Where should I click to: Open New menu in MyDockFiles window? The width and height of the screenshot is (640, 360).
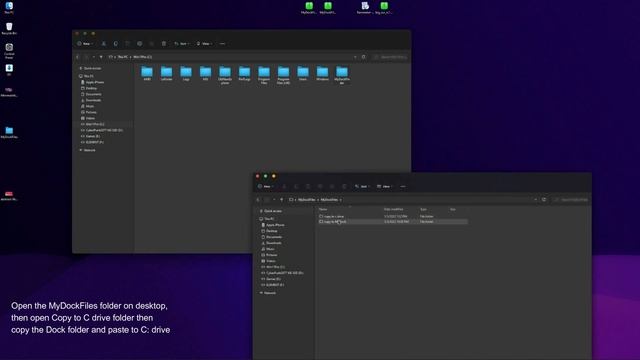pyautogui.click(x=266, y=187)
